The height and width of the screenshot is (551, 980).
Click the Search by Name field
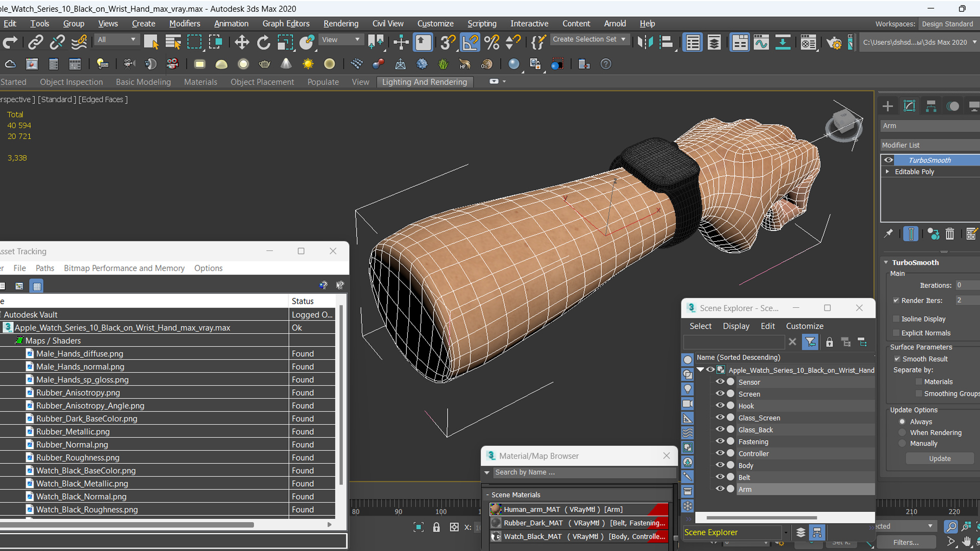pyautogui.click(x=584, y=472)
